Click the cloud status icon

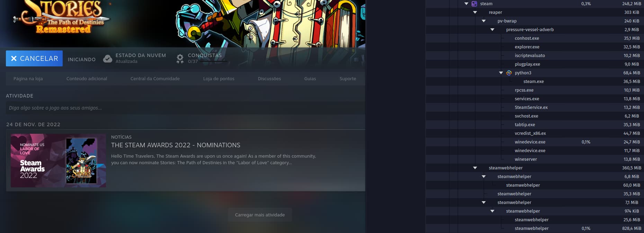coord(108,59)
